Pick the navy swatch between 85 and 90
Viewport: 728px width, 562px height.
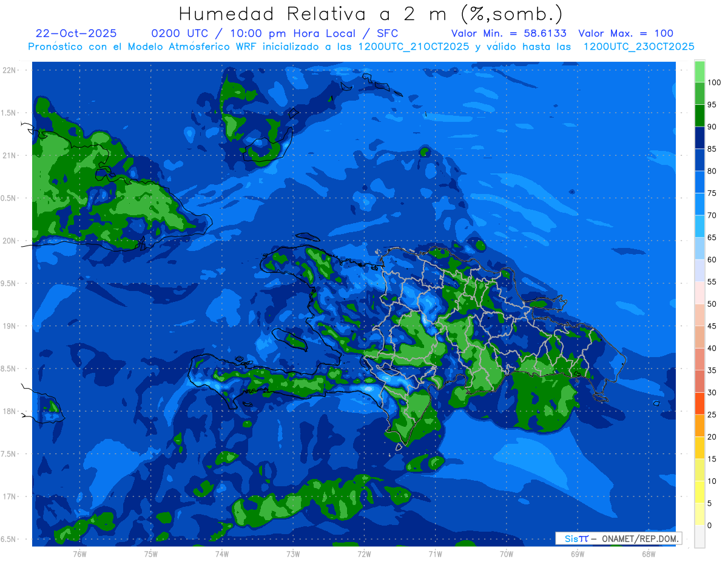[699, 138]
